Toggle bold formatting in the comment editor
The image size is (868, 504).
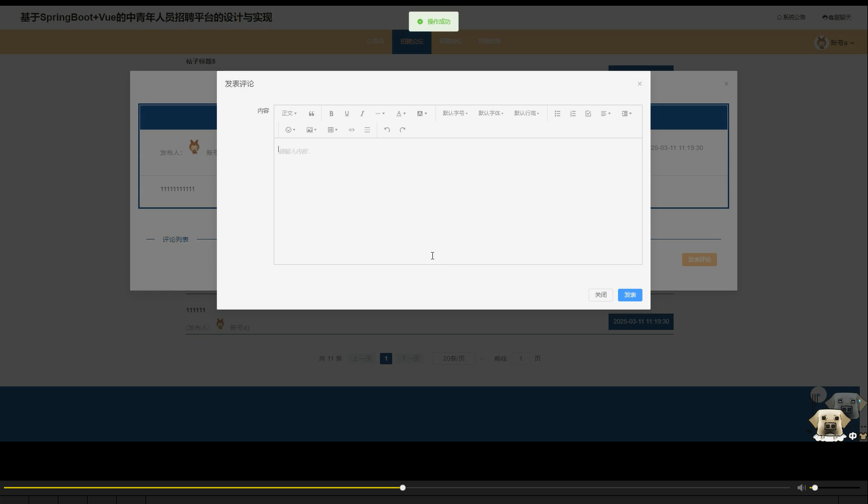pyautogui.click(x=331, y=113)
